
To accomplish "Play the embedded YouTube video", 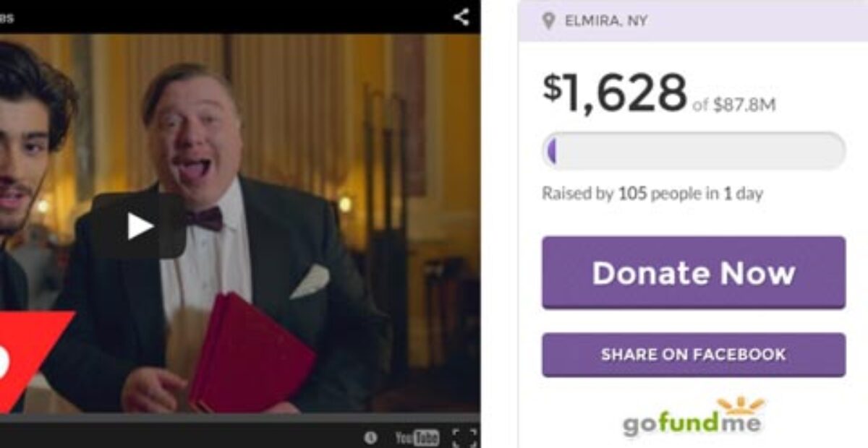I will point(140,226).
